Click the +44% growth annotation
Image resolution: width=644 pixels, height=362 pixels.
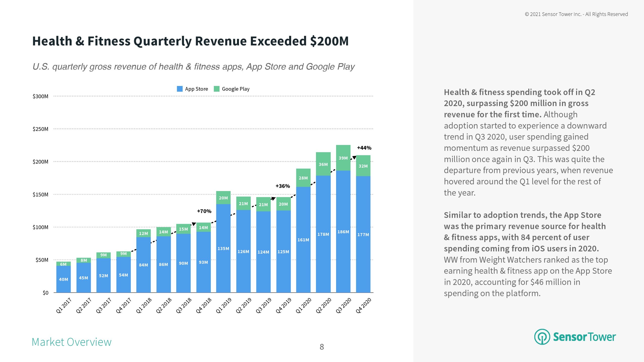click(x=364, y=148)
